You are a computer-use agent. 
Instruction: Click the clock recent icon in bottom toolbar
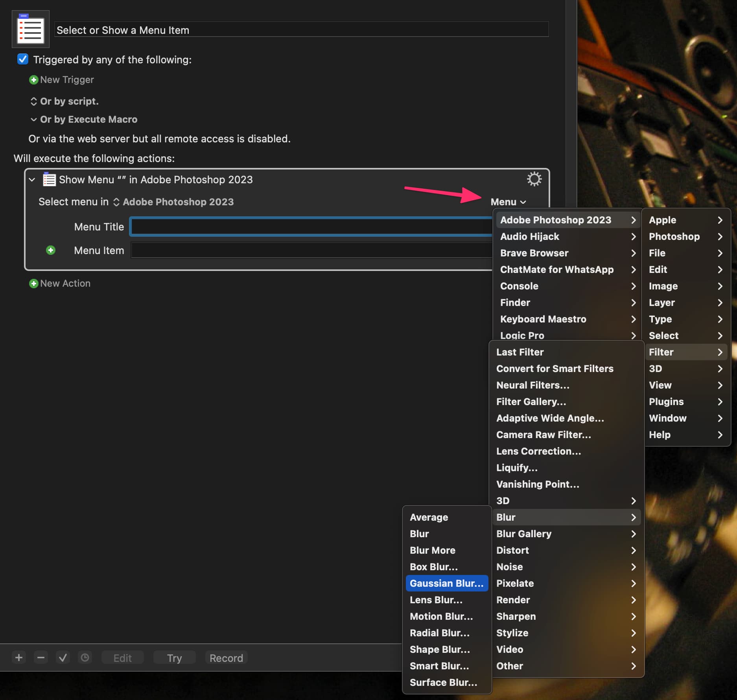point(85,658)
